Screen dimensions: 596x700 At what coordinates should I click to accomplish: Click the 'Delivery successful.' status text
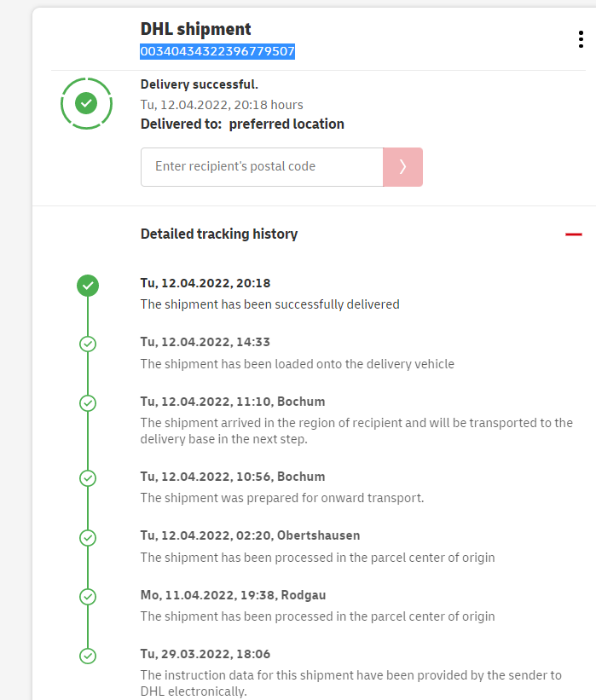coord(199,84)
